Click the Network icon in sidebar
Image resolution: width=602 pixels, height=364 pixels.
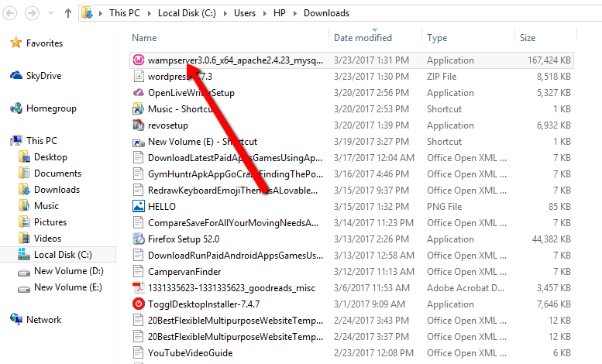[16, 319]
